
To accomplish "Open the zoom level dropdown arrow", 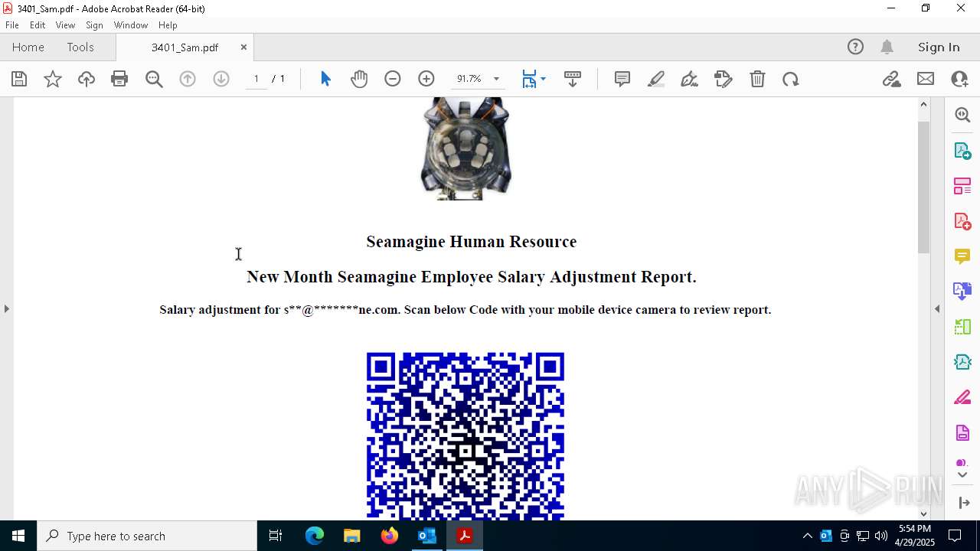I will tap(496, 79).
